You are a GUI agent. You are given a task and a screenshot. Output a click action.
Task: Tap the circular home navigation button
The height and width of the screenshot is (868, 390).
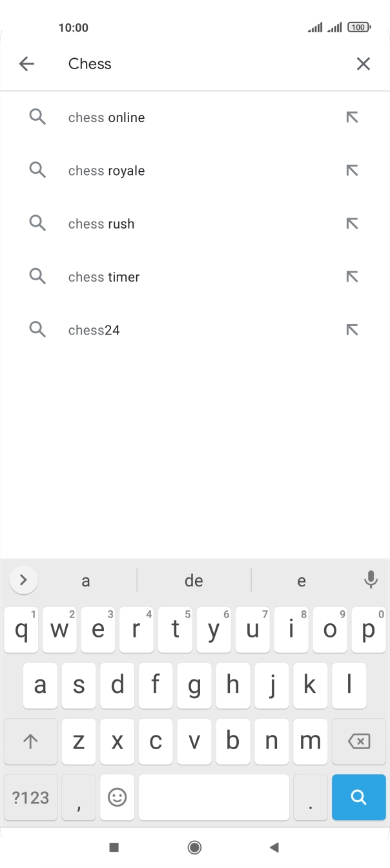[195, 846]
